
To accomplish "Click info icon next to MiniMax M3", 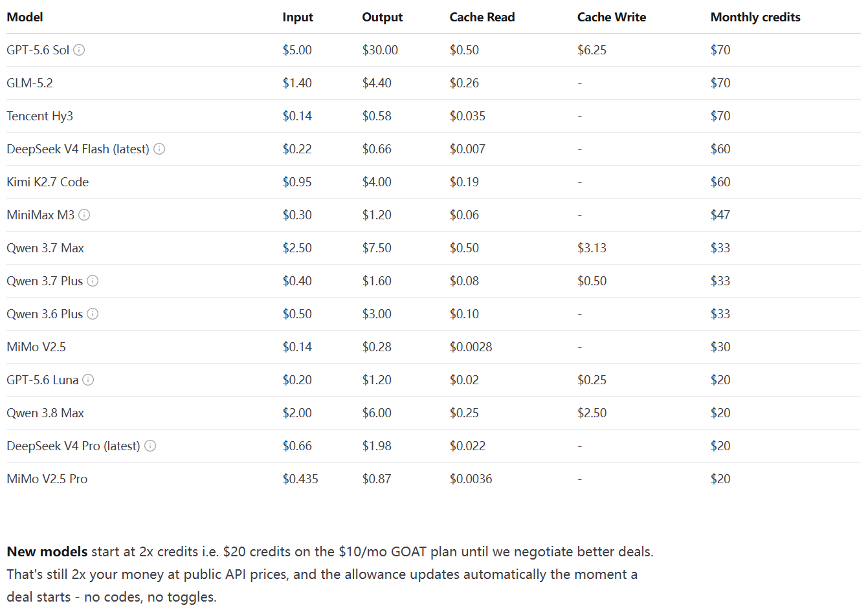I will click(84, 215).
